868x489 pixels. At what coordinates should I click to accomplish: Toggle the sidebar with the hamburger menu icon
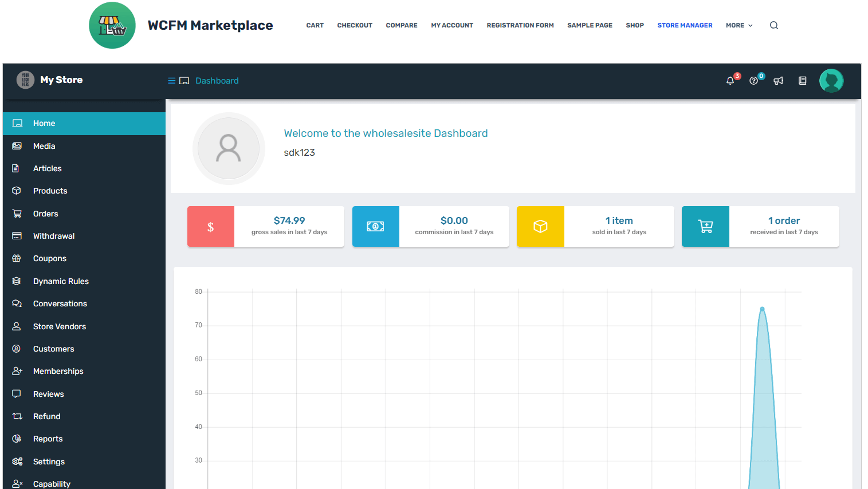pos(171,81)
